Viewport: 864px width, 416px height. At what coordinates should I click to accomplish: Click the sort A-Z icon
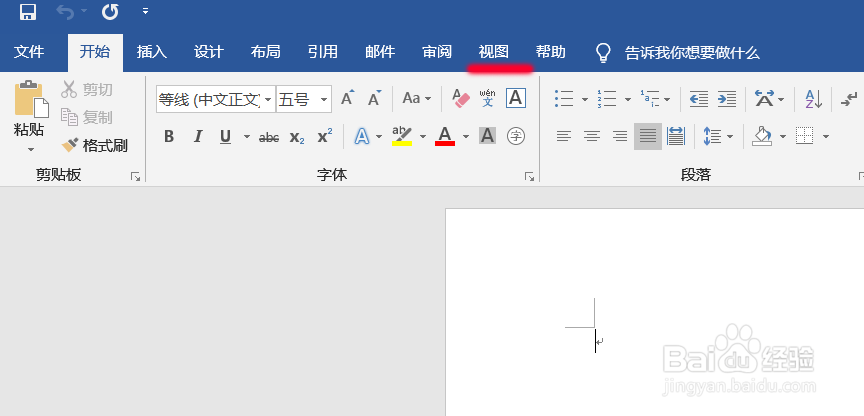point(813,99)
